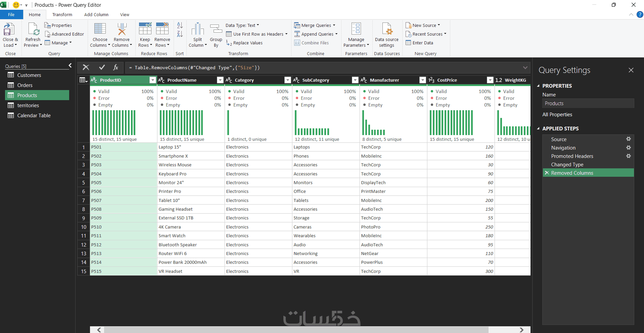Image resolution: width=644 pixels, height=333 pixels.
Task: Open New Source dropdown
Action: [423, 25]
